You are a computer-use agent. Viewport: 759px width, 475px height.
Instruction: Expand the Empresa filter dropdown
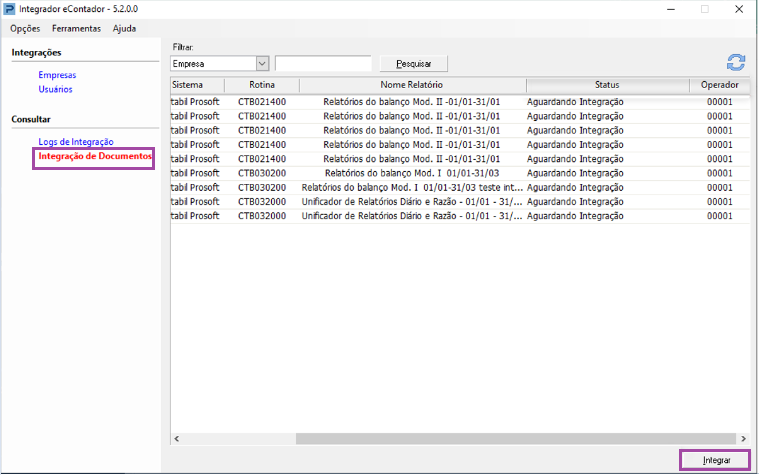coord(262,63)
